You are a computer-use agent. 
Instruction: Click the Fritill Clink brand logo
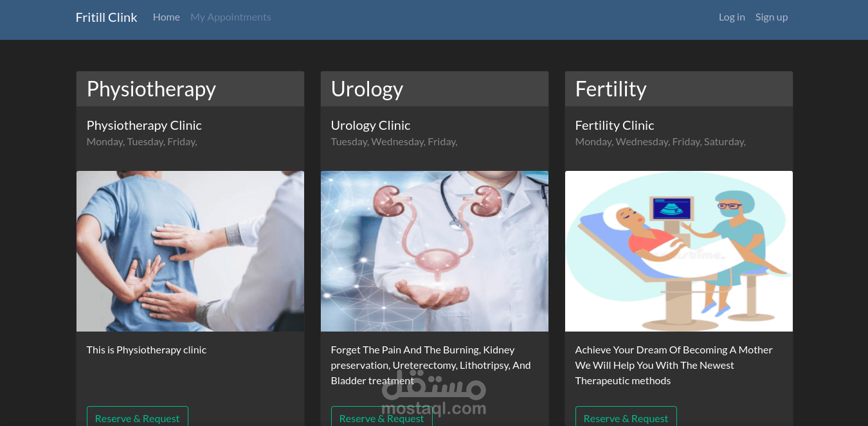tap(106, 17)
